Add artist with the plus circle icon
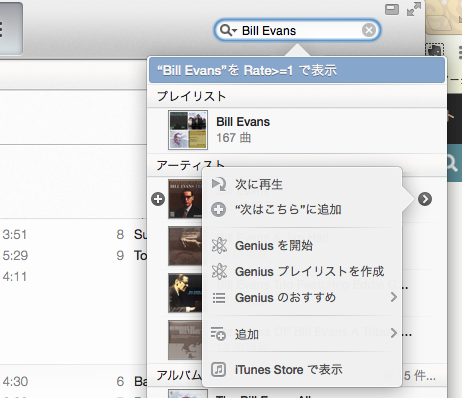The height and width of the screenshot is (398, 462). tap(158, 199)
